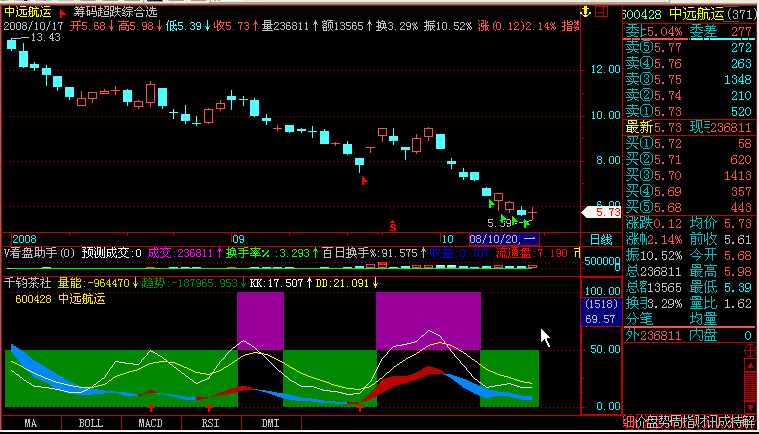Screen dimensions: 759x434
Task: Click the third red up-arrow in indicator panel
Action: click(x=360, y=407)
